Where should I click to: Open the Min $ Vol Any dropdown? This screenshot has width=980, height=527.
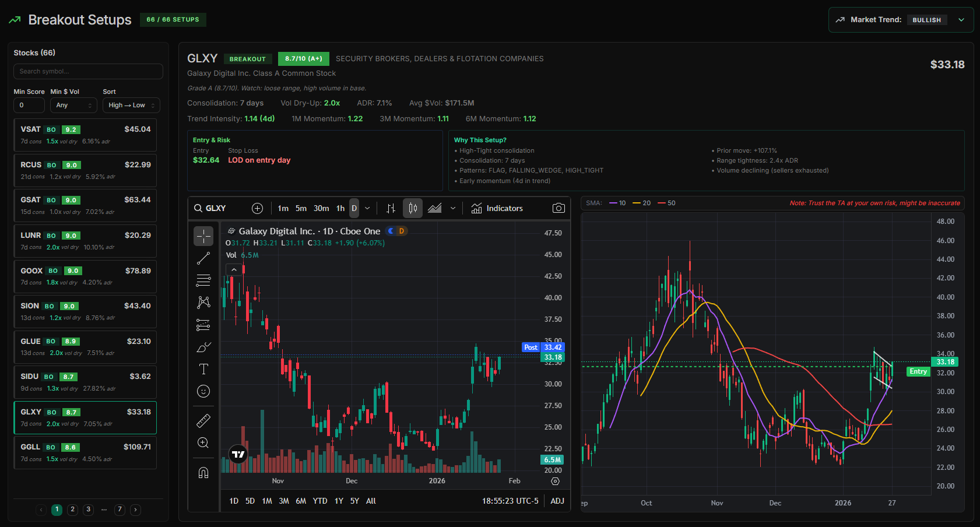pyautogui.click(x=73, y=106)
